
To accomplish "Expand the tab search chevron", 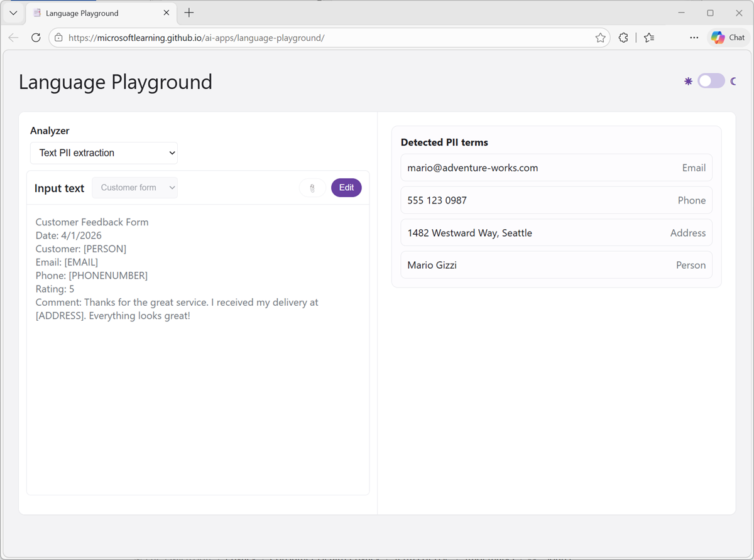I will [x=13, y=12].
